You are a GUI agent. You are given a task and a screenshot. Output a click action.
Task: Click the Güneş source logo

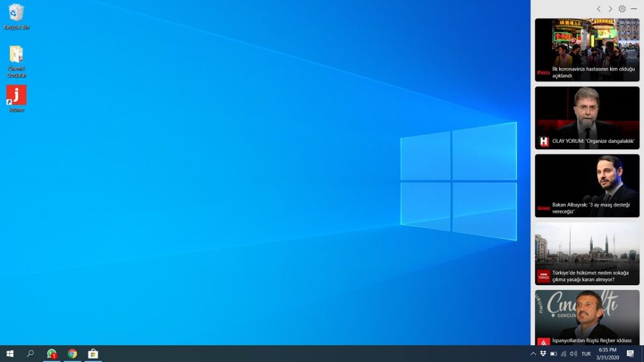[543, 208]
